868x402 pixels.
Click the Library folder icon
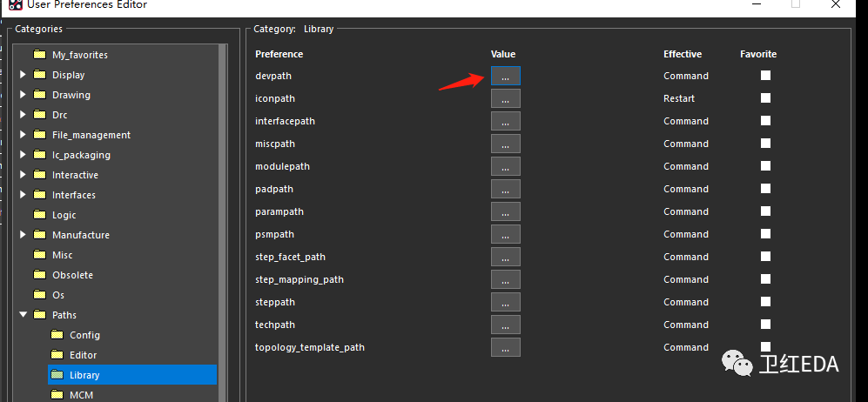point(57,375)
